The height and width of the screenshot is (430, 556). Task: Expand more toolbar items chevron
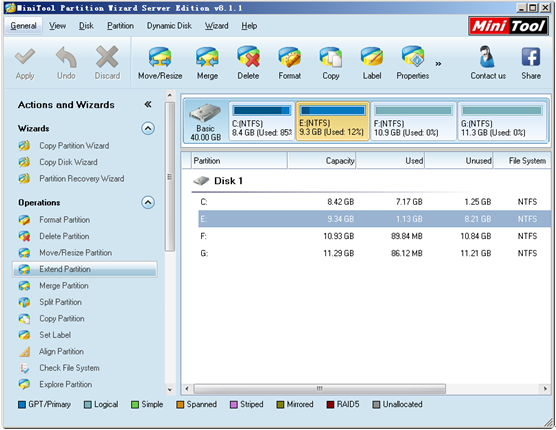click(x=438, y=64)
